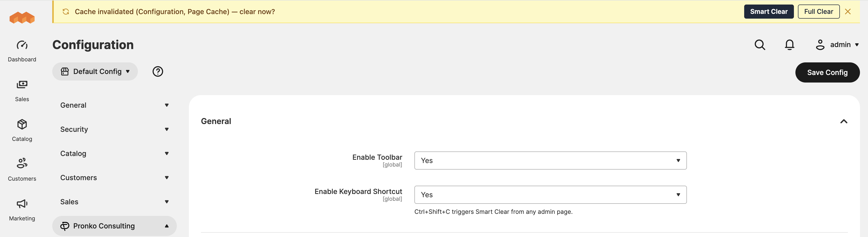The height and width of the screenshot is (237, 868).
Task: Collapse the Pronko Consulting section
Action: point(114,226)
